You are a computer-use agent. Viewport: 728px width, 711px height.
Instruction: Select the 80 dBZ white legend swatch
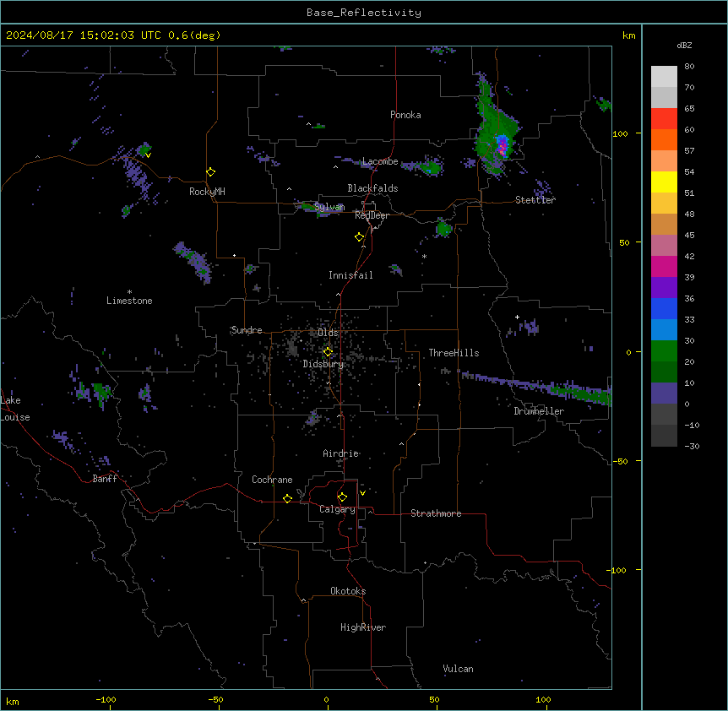point(664,77)
